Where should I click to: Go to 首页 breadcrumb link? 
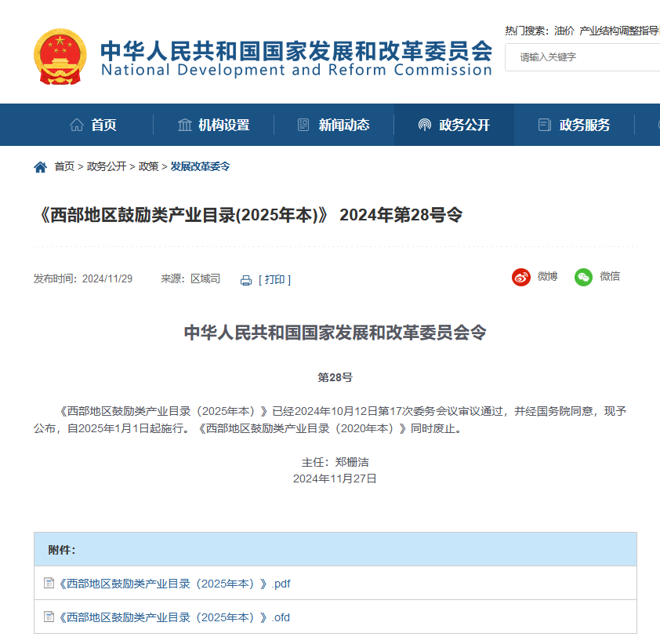[64, 167]
